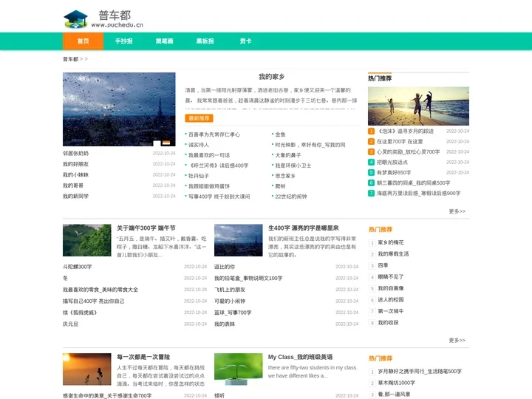Open the 手抄报 navigation tab

pos(124,41)
